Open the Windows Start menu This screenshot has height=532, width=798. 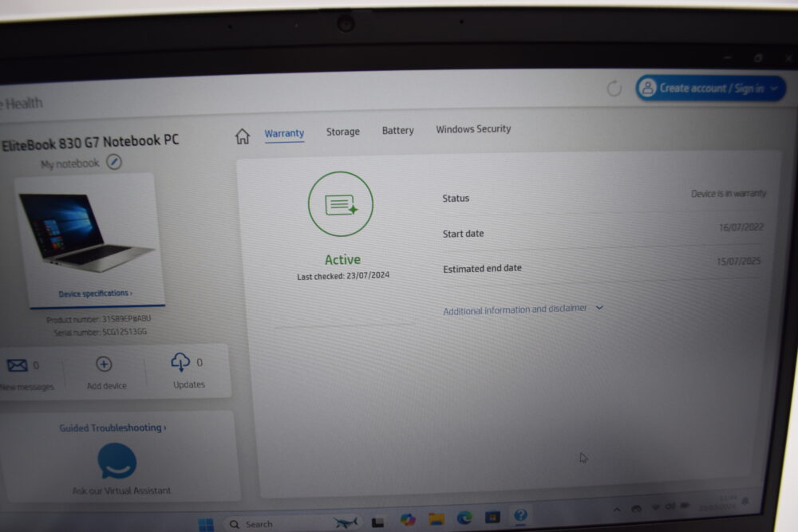click(206, 525)
